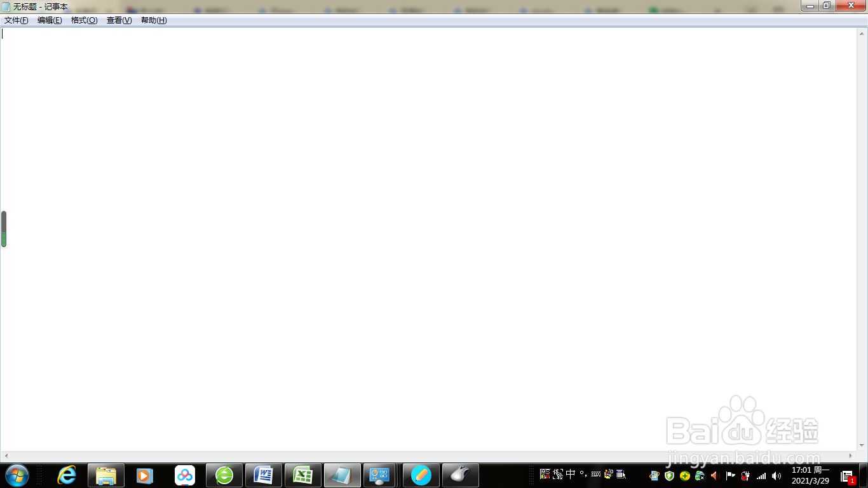Open the Windows Start menu

click(x=17, y=475)
